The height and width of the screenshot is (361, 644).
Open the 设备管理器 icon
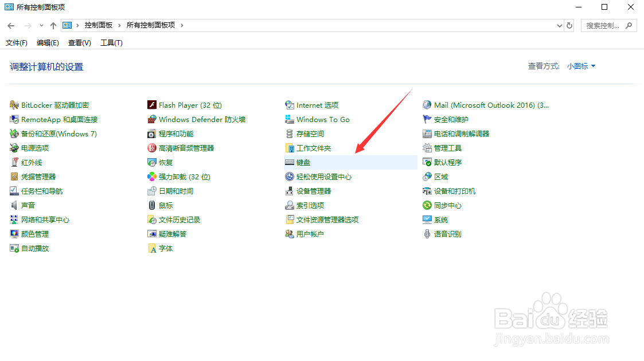coord(290,191)
